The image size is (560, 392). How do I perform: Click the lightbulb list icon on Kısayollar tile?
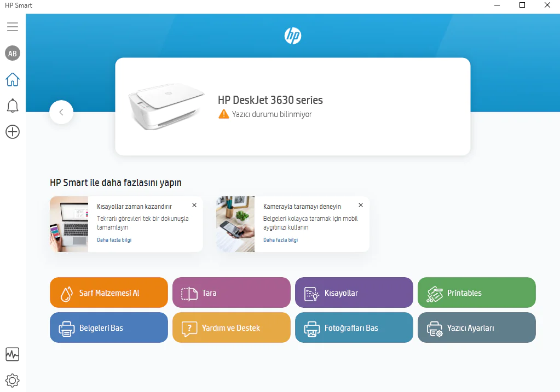(311, 294)
